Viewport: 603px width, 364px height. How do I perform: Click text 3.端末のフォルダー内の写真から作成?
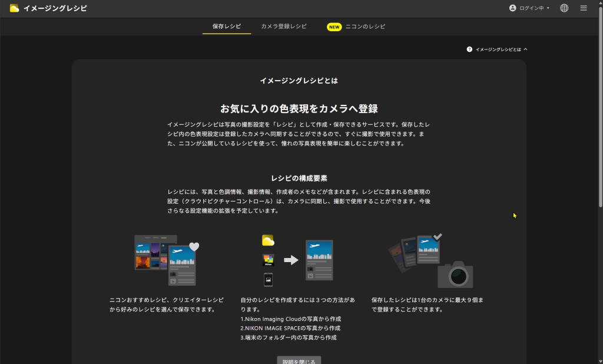click(x=289, y=337)
